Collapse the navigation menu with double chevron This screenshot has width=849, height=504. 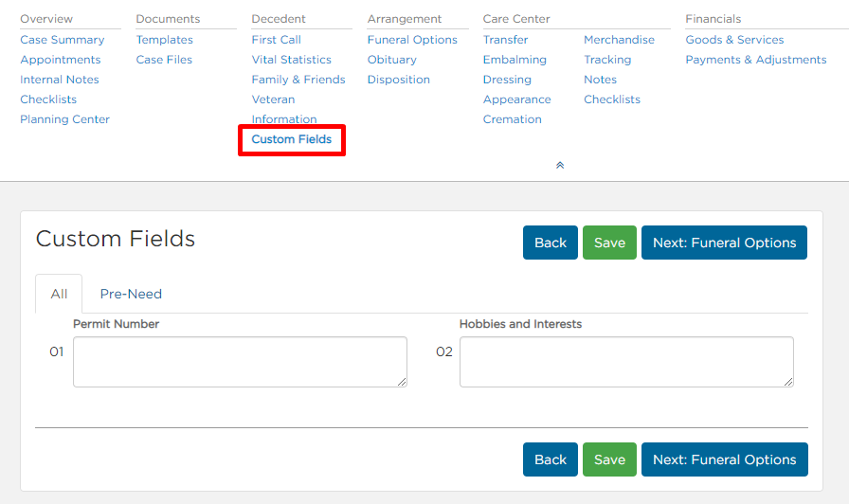point(560,165)
